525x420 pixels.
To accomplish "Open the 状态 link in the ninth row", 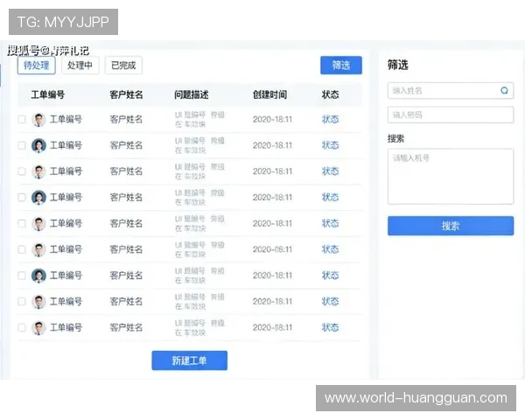I will point(330,327).
